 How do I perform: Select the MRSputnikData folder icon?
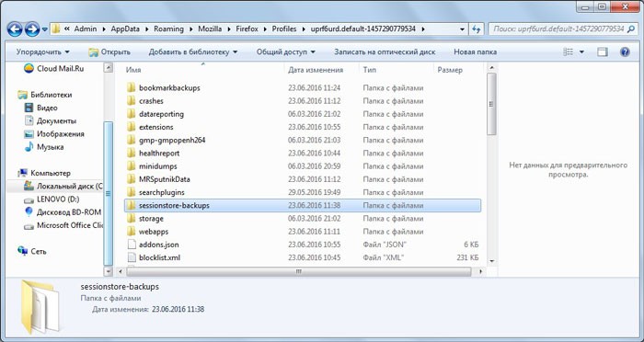click(132, 179)
